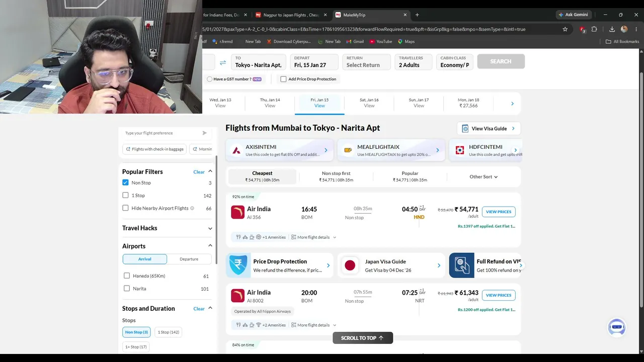Click the swap origin and destination arrows
The height and width of the screenshot is (362, 644).
(x=223, y=63)
